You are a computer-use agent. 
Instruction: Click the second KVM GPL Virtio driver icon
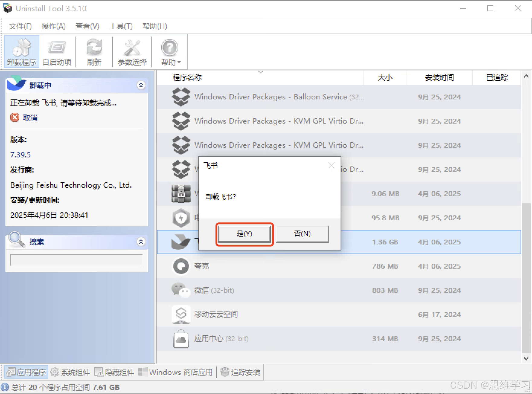(x=181, y=145)
